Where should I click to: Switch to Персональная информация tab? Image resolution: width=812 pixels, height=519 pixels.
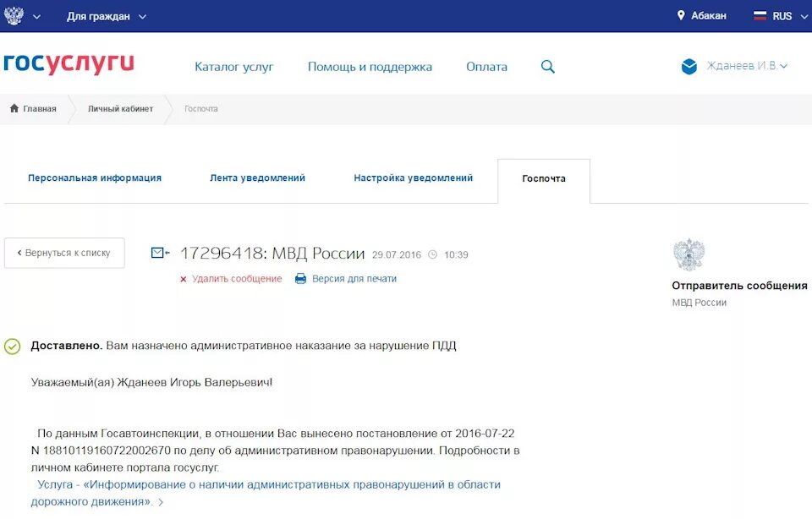[95, 178]
